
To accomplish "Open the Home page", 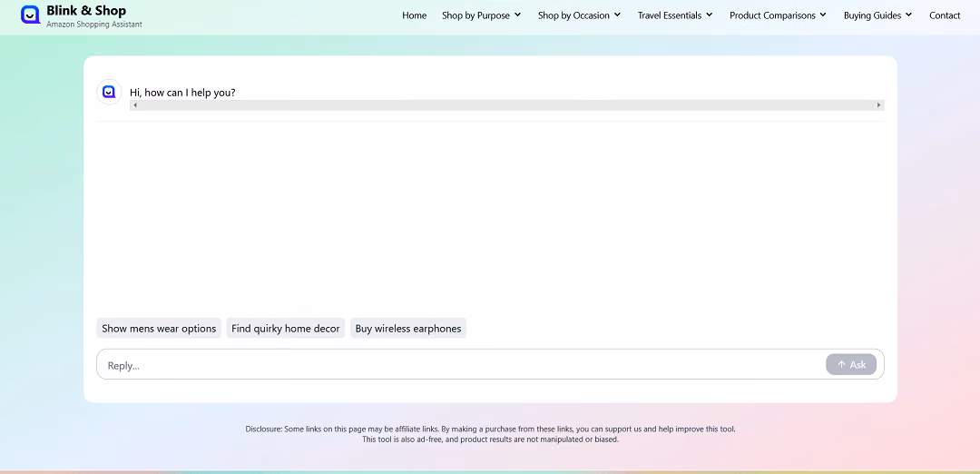I will click(415, 15).
